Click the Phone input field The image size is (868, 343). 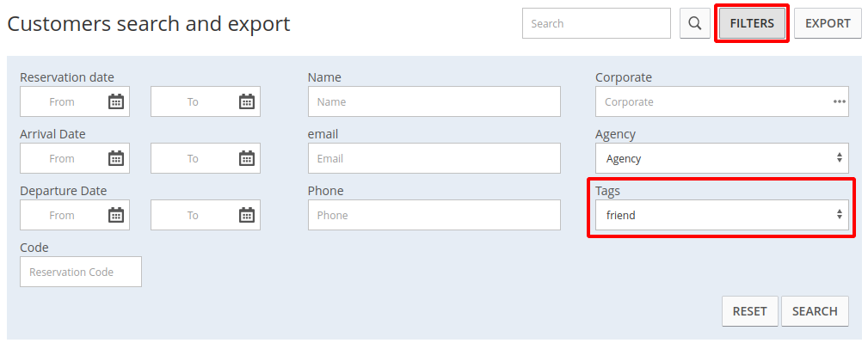(434, 215)
